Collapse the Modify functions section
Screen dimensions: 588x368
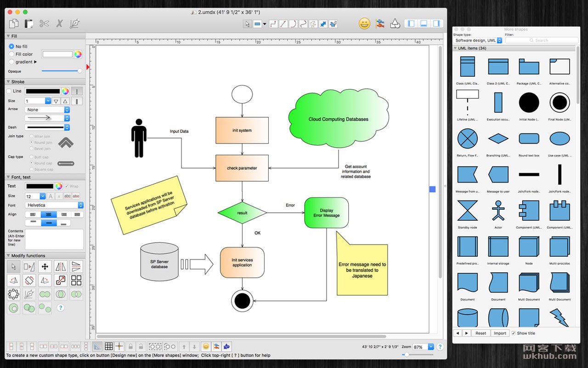8,256
